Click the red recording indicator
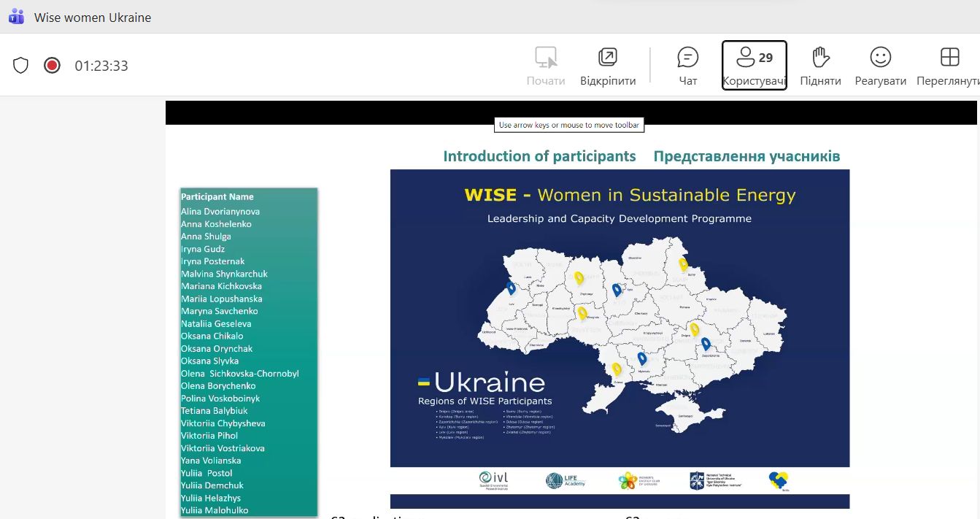 (x=52, y=66)
